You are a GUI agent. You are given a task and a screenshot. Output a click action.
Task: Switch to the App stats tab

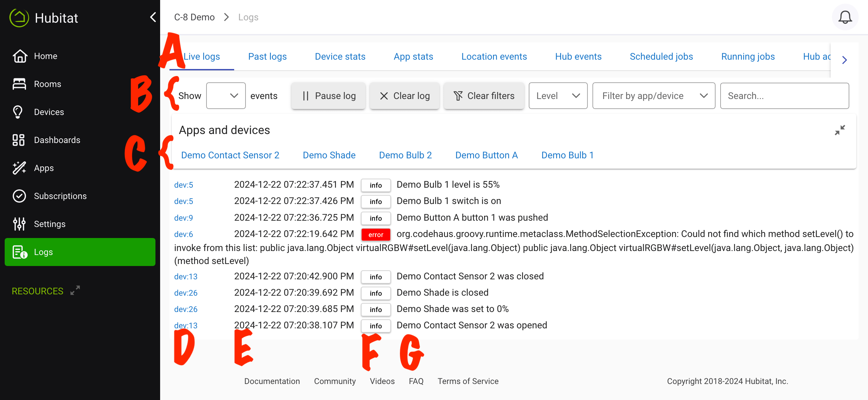pos(413,57)
